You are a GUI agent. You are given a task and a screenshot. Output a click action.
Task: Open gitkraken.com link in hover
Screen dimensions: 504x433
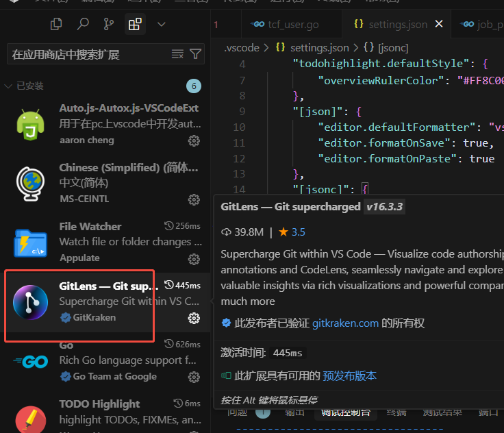point(346,323)
